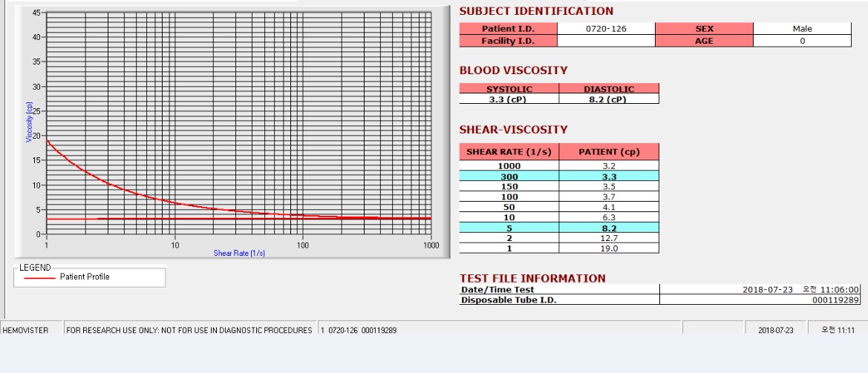Image resolution: width=868 pixels, height=373 pixels.
Task: Click the Shear Rate (1/s) axis label
Action: tap(239, 253)
